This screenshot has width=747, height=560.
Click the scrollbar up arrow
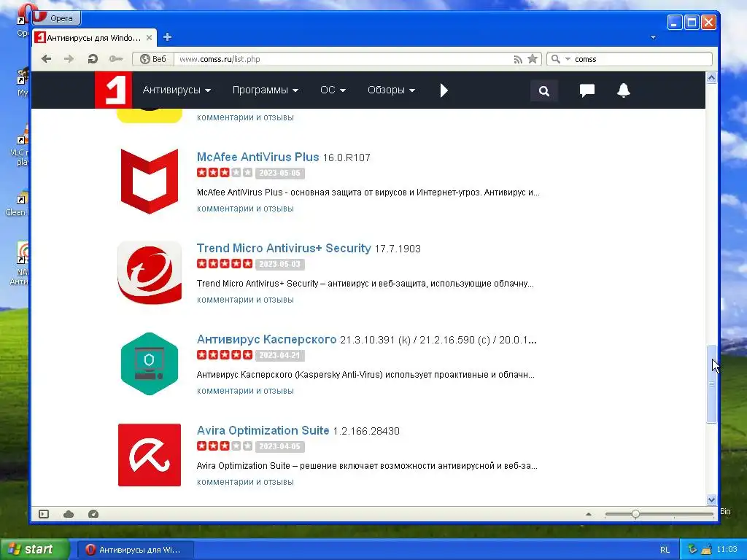click(711, 77)
